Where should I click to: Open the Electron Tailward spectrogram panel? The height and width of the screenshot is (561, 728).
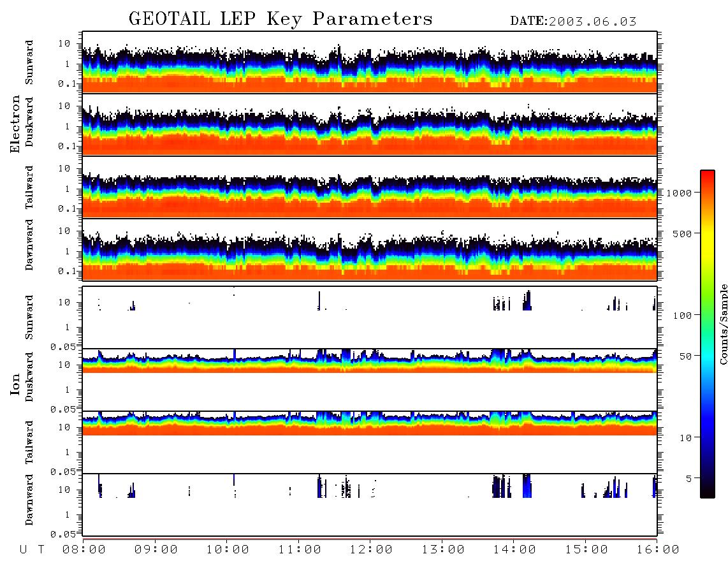click(x=370, y=187)
